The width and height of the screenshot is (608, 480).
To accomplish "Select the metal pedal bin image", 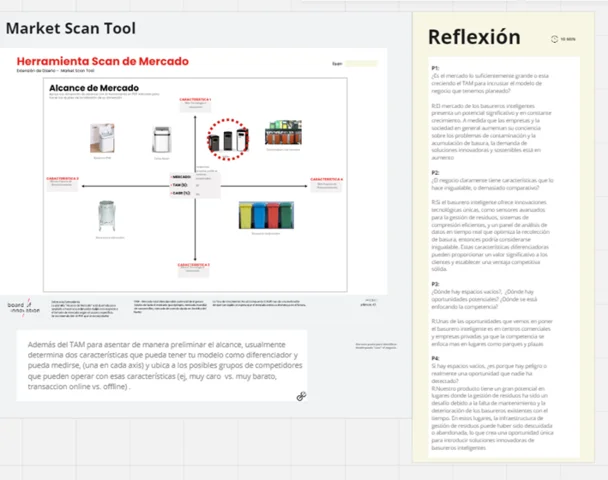I will pyautogui.click(x=107, y=216).
